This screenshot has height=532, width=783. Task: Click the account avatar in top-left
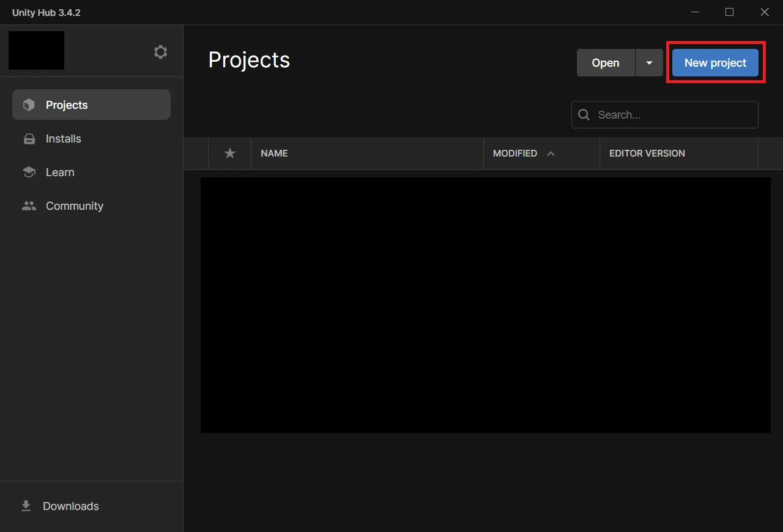coord(36,50)
